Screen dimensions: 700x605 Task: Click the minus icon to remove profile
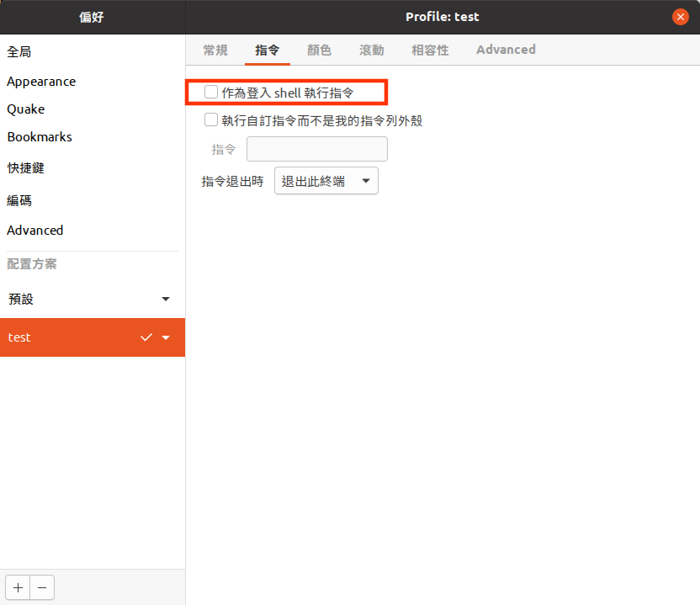pyautogui.click(x=42, y=587)
